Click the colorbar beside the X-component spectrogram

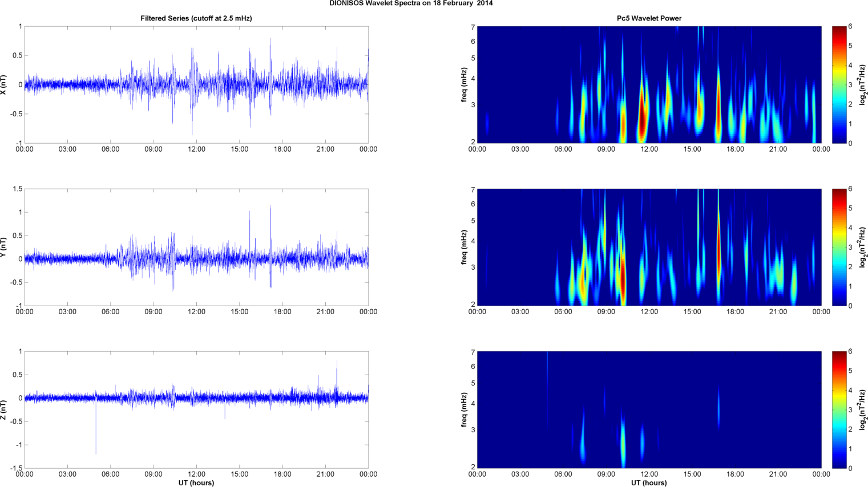coord(839,85)
